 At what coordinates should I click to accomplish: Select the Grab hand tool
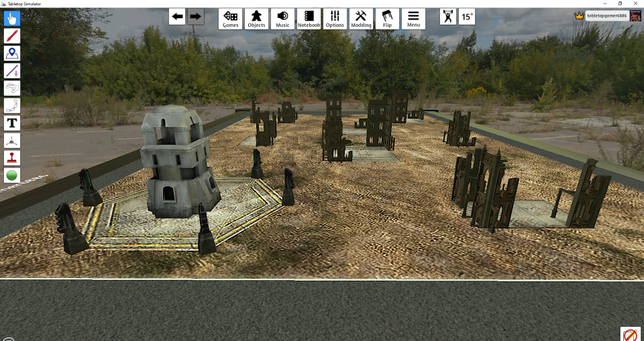pyautogui.click(x=12, y=19)
